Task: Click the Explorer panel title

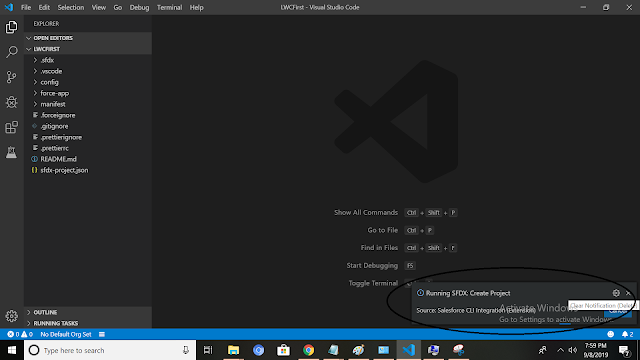Action: coord(46,24)
